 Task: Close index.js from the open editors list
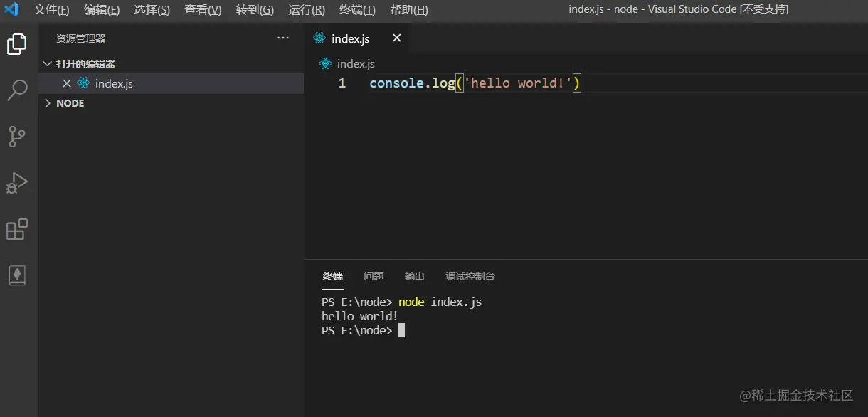coord(67,83)
